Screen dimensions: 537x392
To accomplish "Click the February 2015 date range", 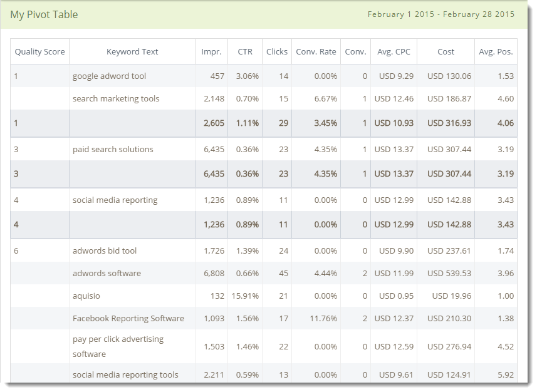I will (x=441, y=14).
